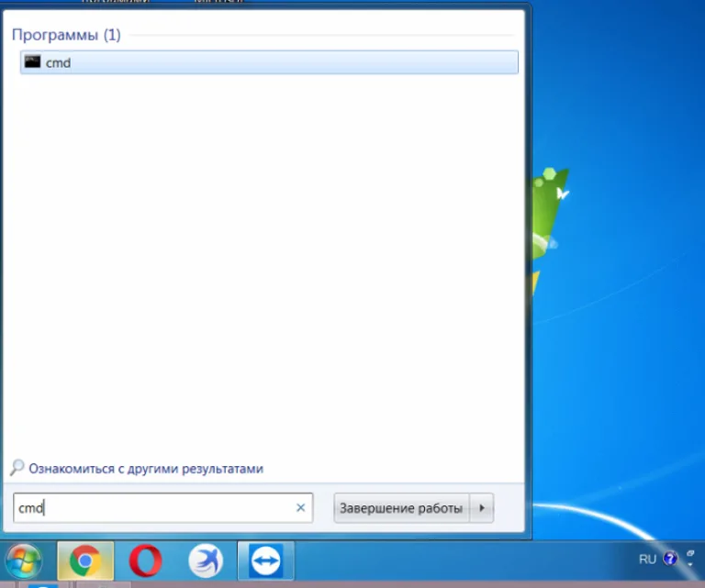Click the help question mark tray icon

[670, 559]
